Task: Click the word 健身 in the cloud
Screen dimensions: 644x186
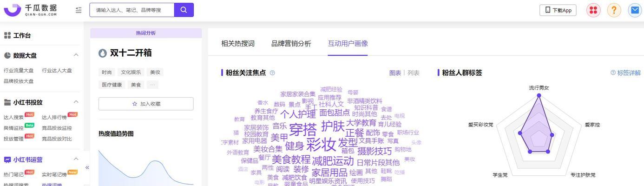Action: (x=295, y=146)
